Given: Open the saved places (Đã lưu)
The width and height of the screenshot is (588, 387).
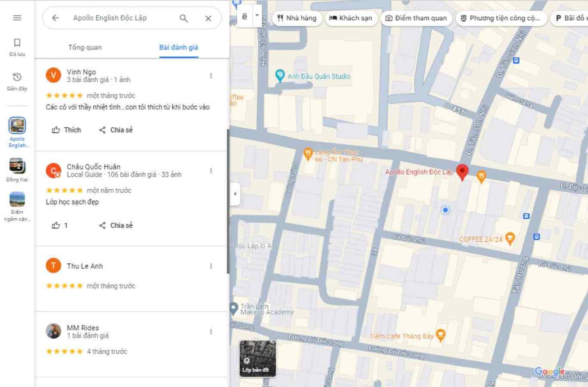Looking at the screenshot, I should (17, 47).
